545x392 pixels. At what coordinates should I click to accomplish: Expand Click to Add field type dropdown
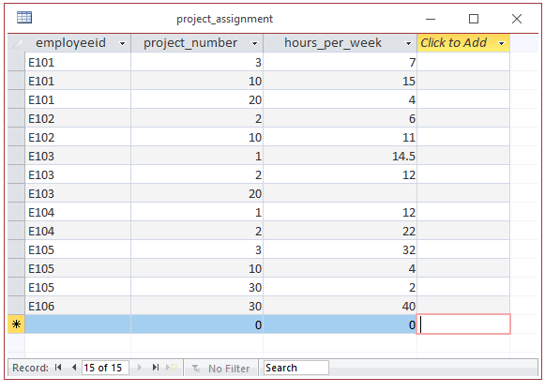pos(501,43)
